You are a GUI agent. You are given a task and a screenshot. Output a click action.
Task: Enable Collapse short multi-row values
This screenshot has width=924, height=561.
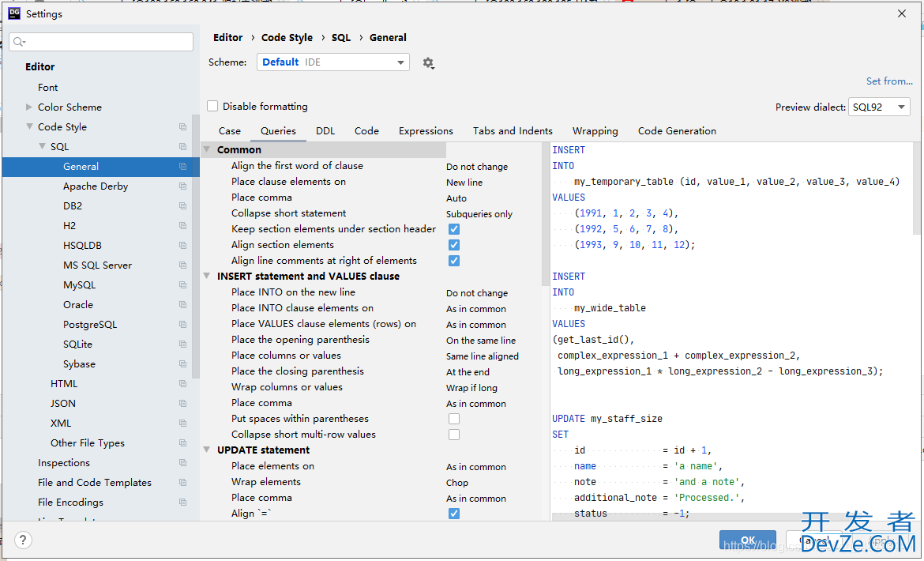[x=454, y=435]
